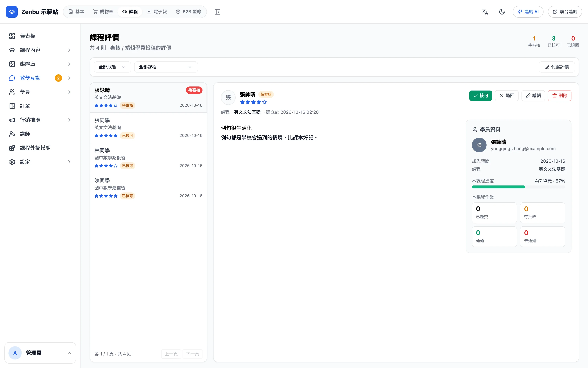588x368 pixels.
Task: Expand 媒體庫 submenu chevron
Action: click(69, 64)
